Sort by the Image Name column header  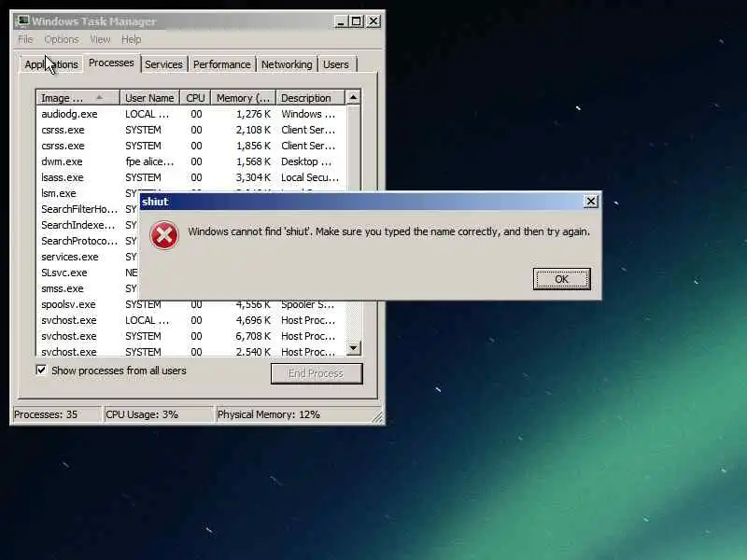[78, 98]
